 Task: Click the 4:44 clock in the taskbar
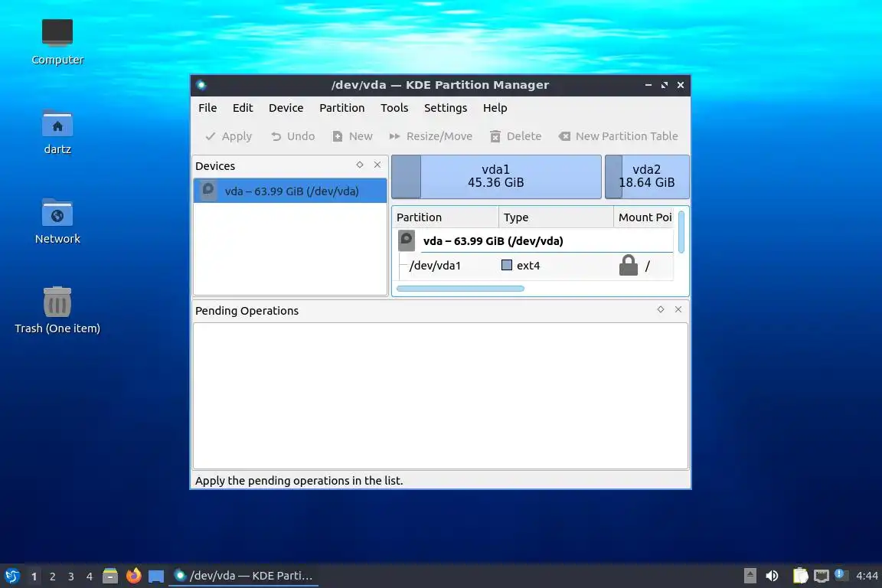click(x=867, y=576)
